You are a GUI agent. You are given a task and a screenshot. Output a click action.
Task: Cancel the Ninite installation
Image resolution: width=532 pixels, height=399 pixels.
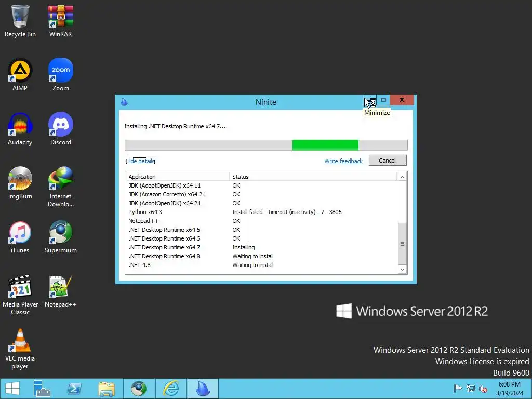(388, 161)
